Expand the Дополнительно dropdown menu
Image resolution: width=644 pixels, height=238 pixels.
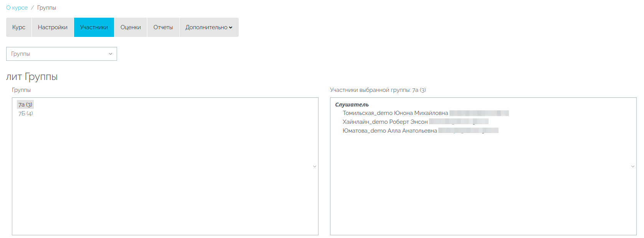(x=209, y=27)
